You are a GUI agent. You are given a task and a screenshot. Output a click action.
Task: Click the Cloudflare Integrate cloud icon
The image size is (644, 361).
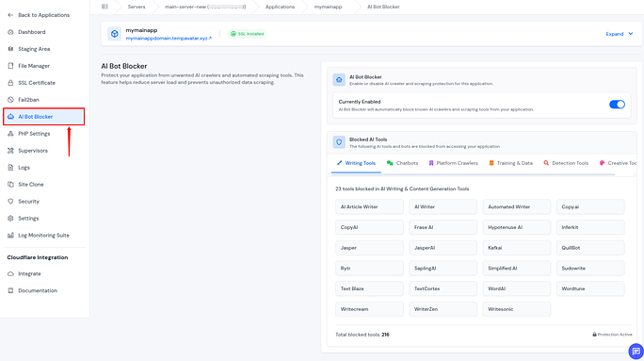(10, 273)
